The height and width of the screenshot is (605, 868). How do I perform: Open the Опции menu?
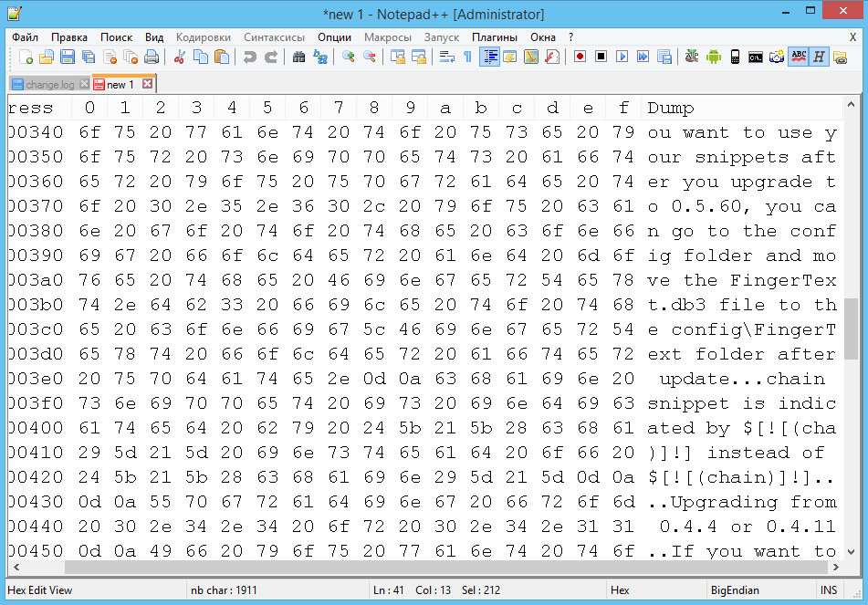tap(334, 37)
